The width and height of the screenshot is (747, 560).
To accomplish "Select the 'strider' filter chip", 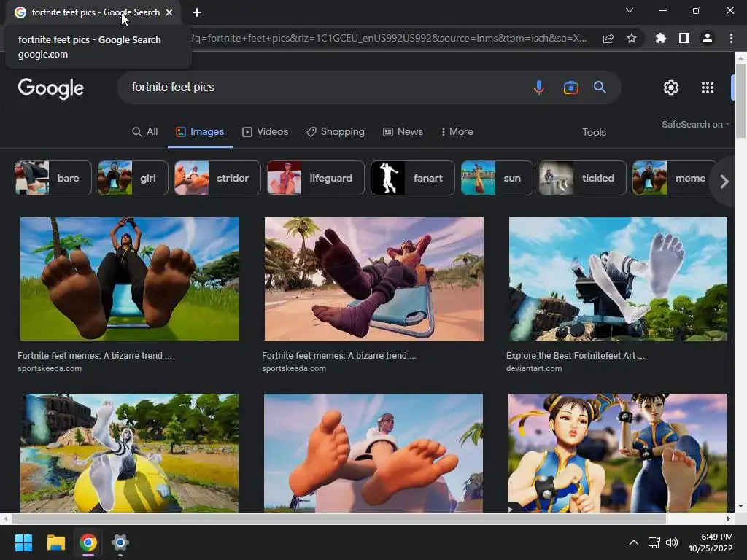I will tap(217, 178).
